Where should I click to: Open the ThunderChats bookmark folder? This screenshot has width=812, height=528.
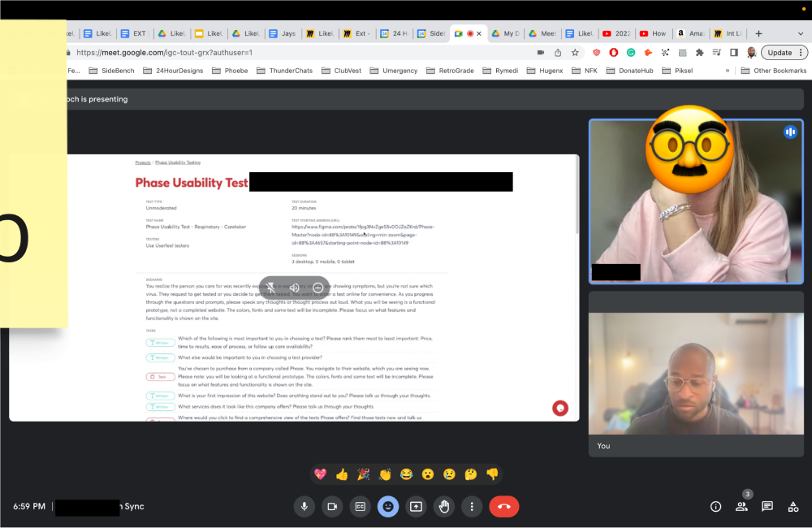(284, 71)
